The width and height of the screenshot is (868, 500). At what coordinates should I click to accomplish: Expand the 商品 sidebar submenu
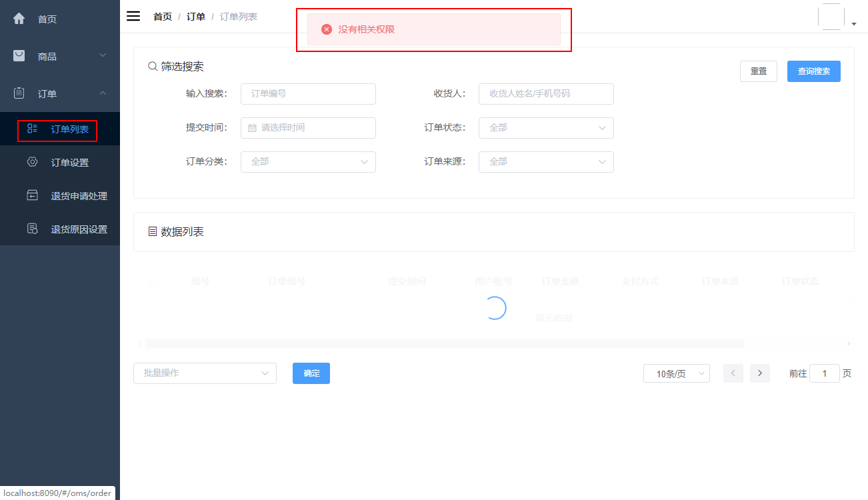60,56
